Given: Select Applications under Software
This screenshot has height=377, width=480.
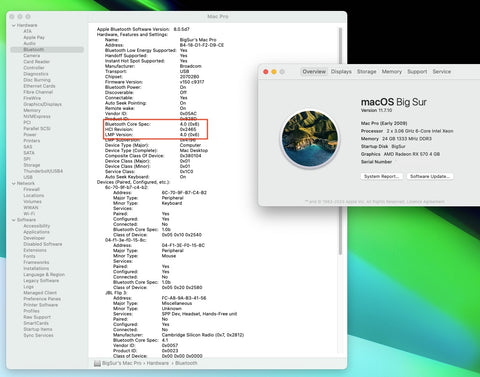Looking at the screenshot, I should pos(37,232).
